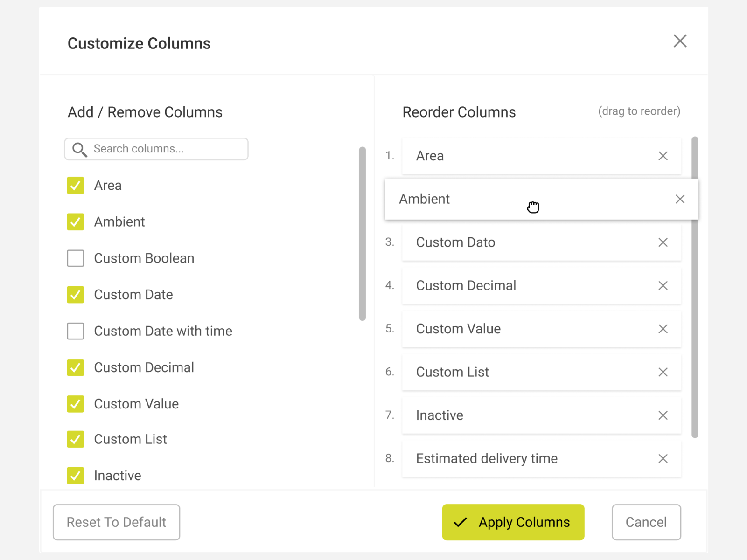Remove Area from the reorder list
This screenshot has height=560, width=747.
[663, 156]
